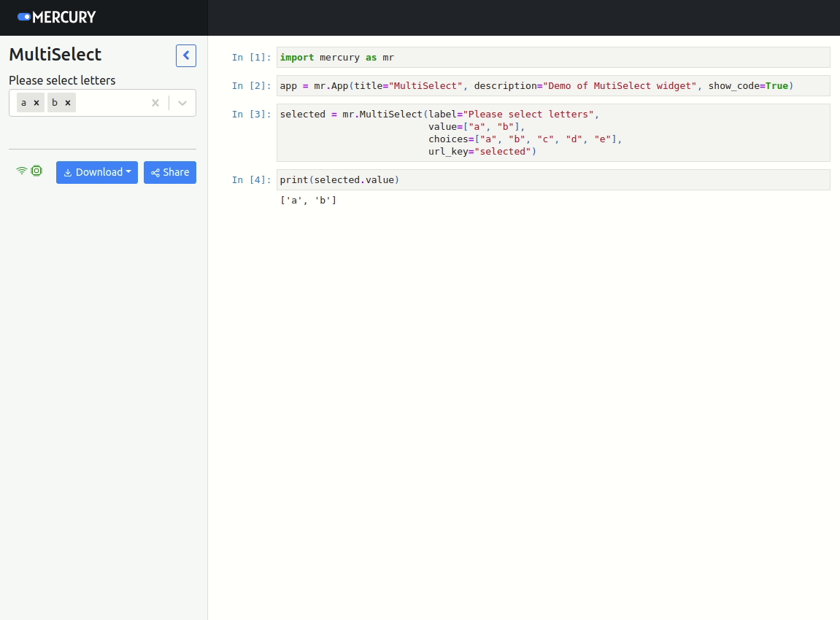
Task: Click the Mercury logo in header
Action: coord(57,17)
